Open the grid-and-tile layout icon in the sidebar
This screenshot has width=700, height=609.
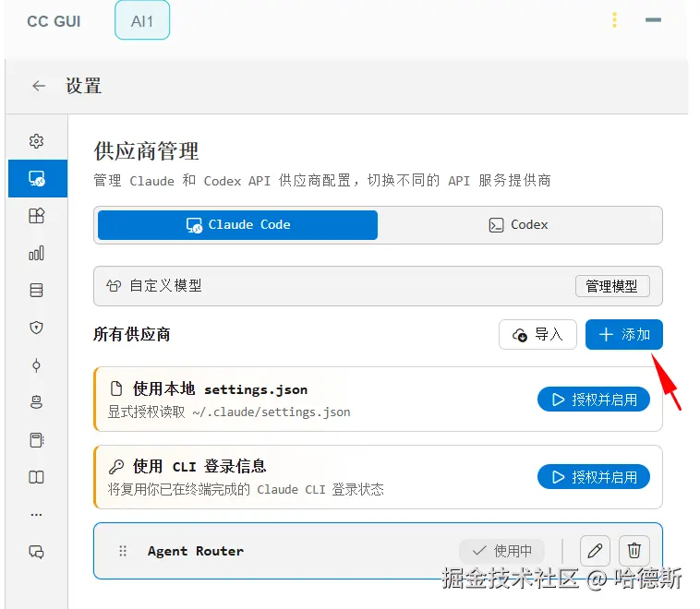(36, 216)
